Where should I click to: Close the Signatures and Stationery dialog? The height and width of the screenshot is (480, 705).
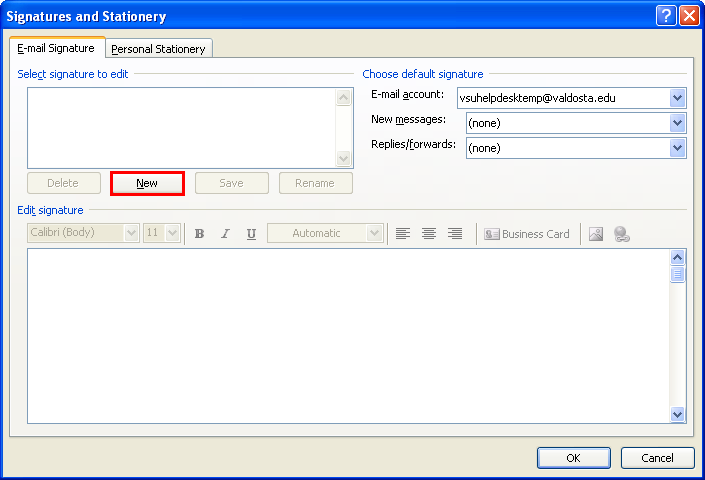click(689, 16)
